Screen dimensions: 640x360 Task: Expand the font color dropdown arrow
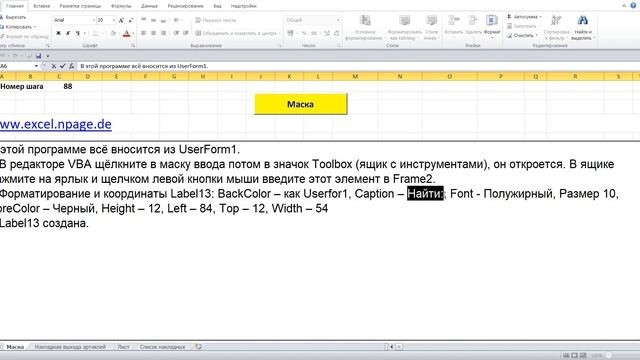coord(133,33)
